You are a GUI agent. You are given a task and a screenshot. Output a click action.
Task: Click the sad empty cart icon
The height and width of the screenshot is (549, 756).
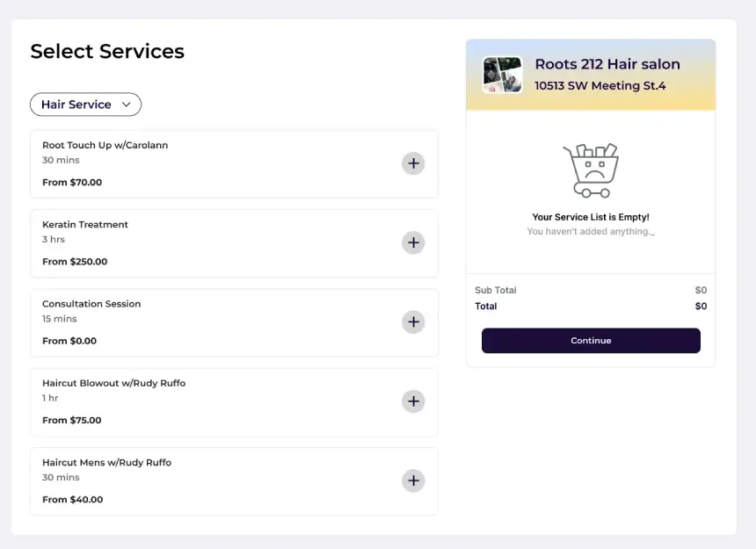click(x=591, y=170)
